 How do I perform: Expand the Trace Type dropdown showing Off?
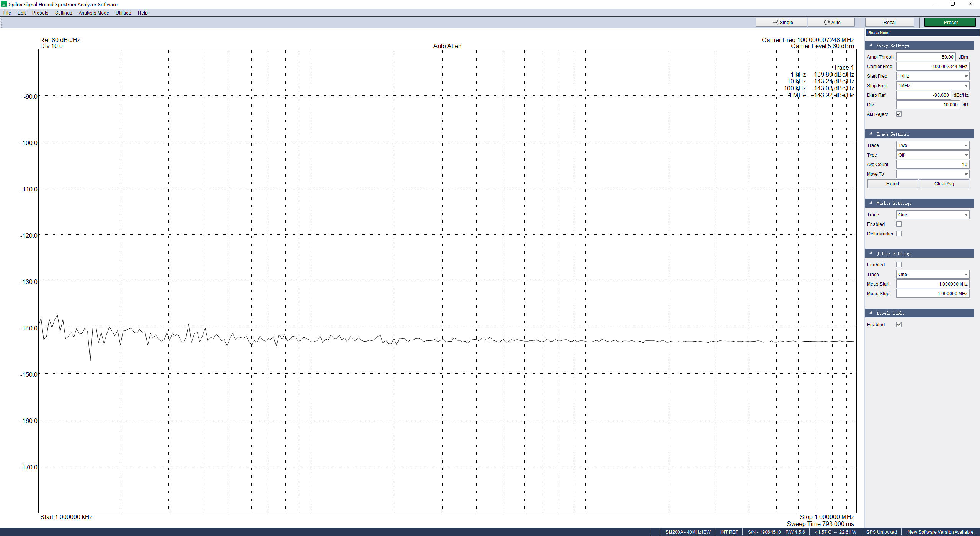point(933,155)
